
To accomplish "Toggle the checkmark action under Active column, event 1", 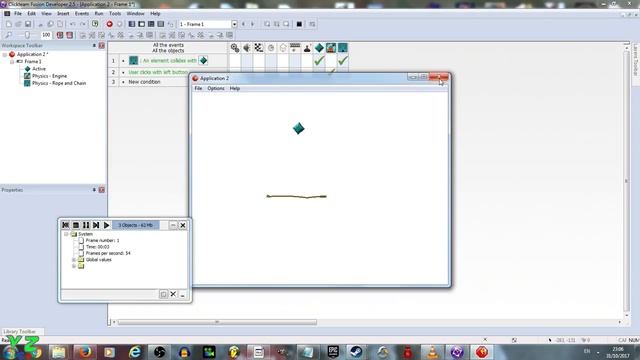I will 319,60.
